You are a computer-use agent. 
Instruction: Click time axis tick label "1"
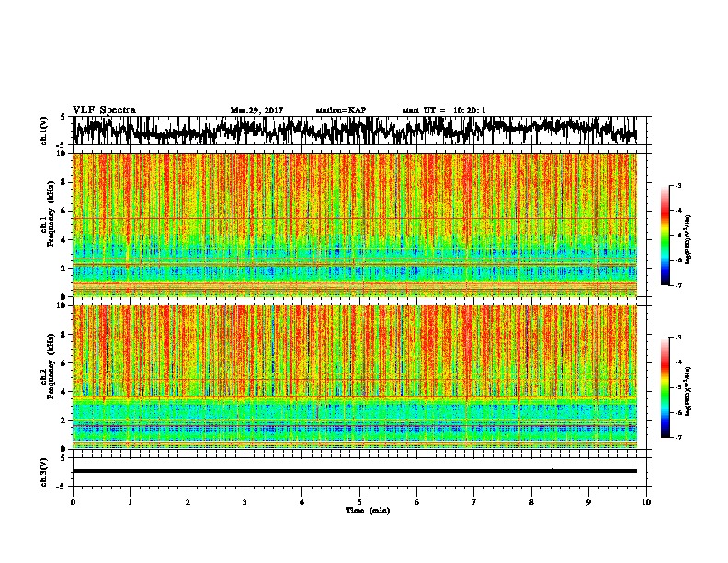click(x=130, y=502)
